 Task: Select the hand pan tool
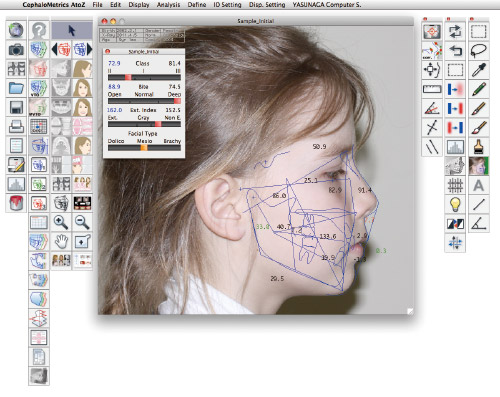pyautogui.click(x=61, y=241)
